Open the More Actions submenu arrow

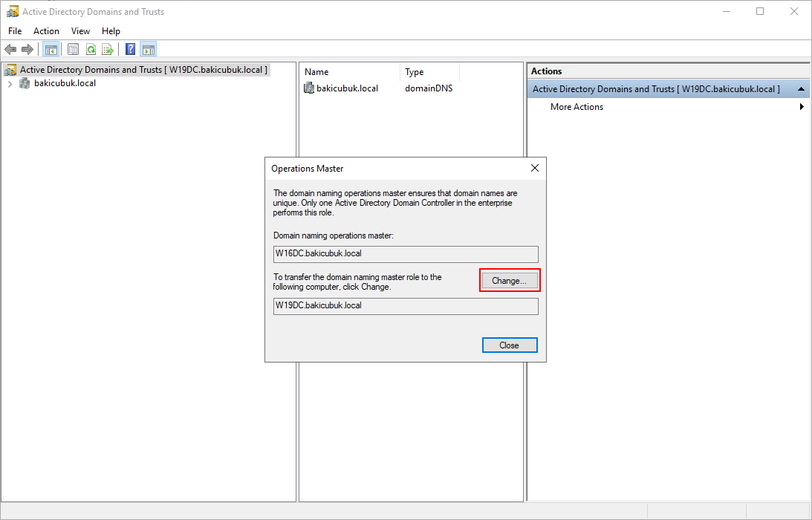(802, 107)
